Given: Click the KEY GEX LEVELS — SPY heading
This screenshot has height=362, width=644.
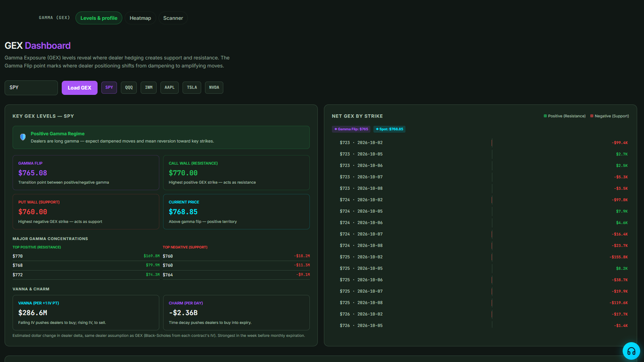Looking at the screenshot, I should pyautogui.click(x=43, y=116).
